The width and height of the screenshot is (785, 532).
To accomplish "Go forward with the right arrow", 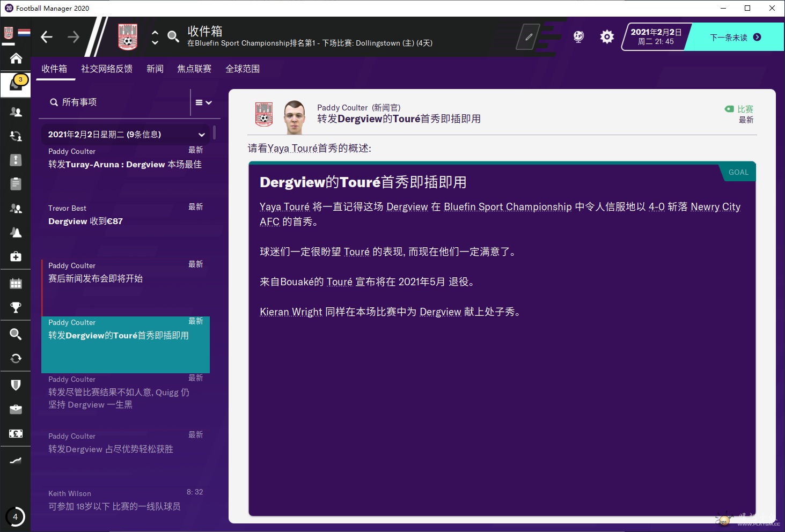I will 74,36.
